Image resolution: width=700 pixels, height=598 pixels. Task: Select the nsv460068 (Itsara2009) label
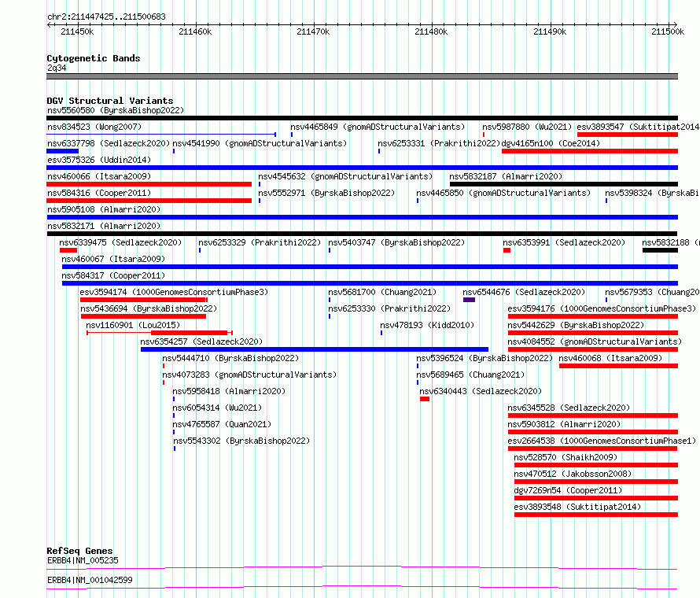point(610,358)
